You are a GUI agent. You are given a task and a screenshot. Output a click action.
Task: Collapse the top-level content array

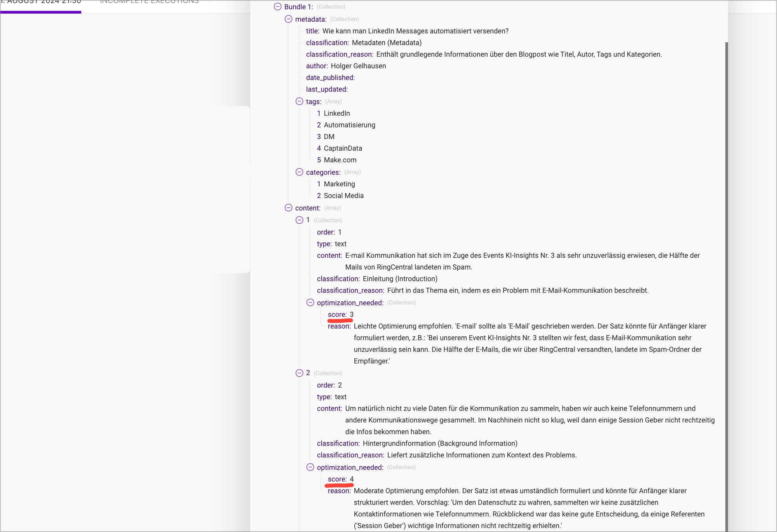[x=288, y=208]
